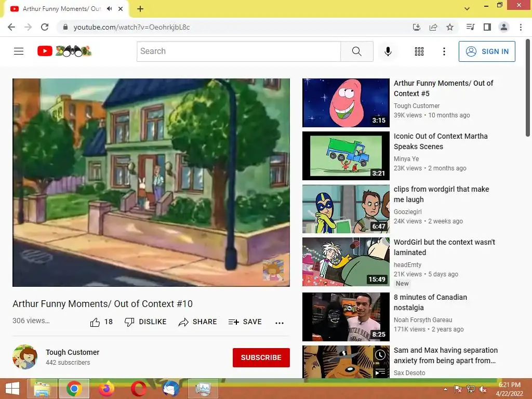
Task: Open Canadian nostalgia thumbnail 8:25
Action: point(345,316)
